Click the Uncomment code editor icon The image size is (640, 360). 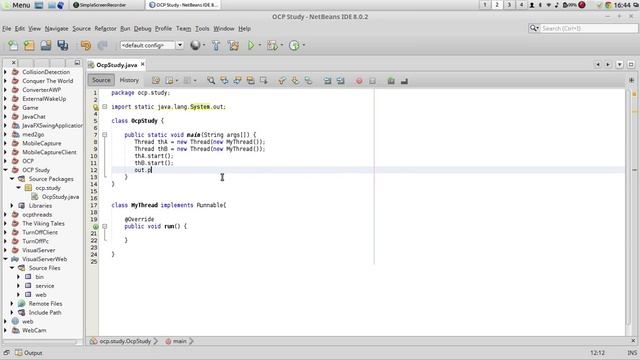[x=404, y=81]
